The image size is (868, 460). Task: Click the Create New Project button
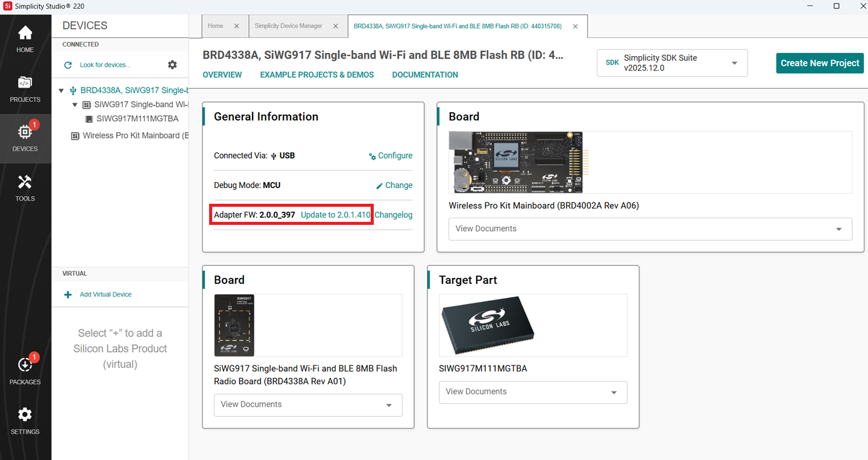pyautogui.click(x=820, y=63)
